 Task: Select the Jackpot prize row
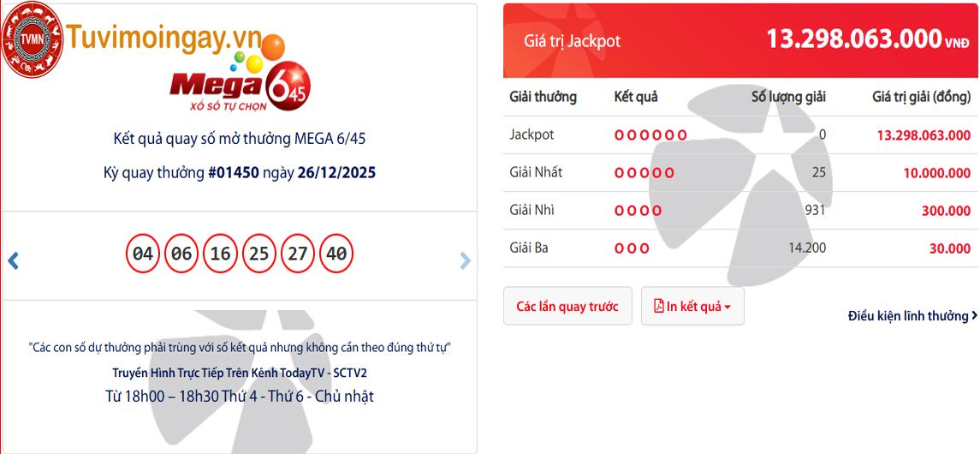(739, 134)
